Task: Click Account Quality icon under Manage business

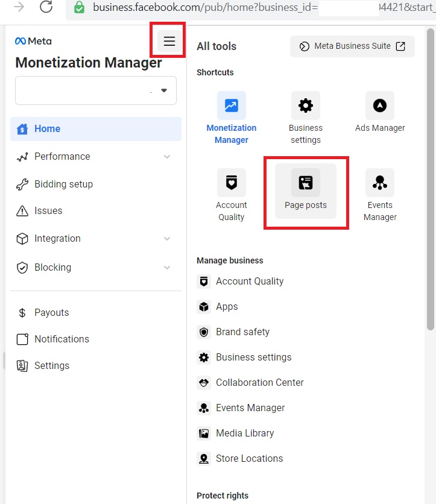Action: (204, 282)
